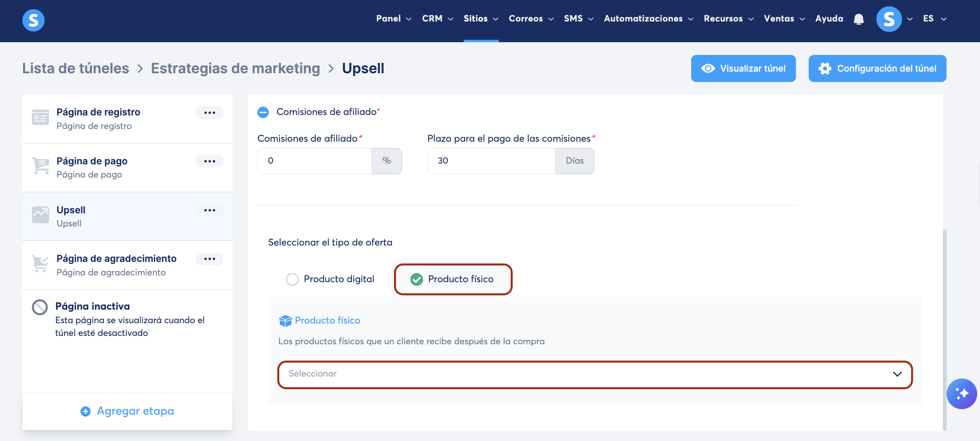Click the systeme.io logo icon
Image resolution: width=980 pixels, height=441 pixels.
(x=33, y=20)
